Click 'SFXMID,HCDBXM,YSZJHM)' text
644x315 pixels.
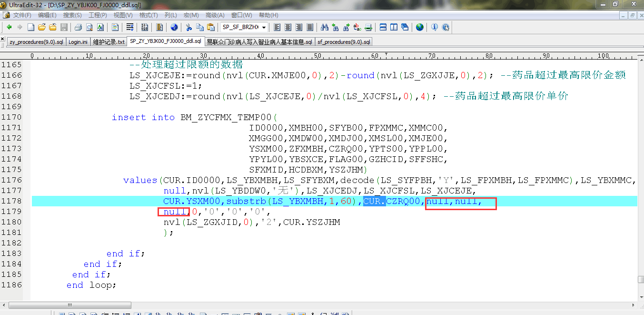(x=308, y=170)
